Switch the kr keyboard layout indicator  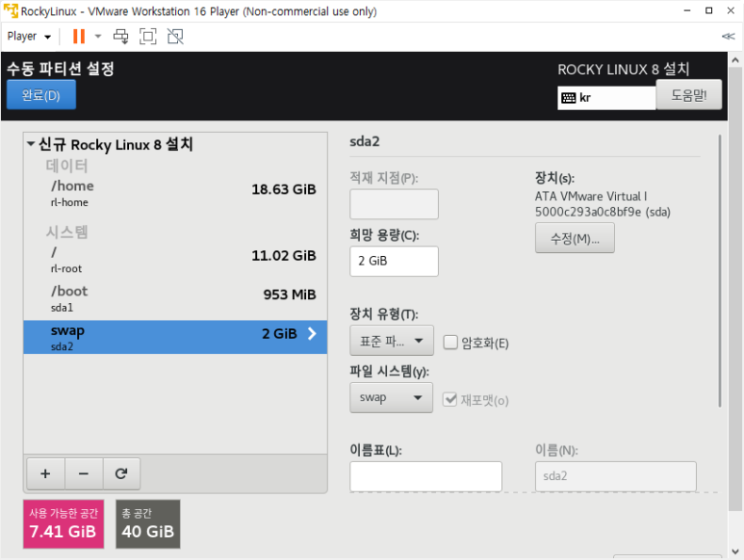pos(606,98)
